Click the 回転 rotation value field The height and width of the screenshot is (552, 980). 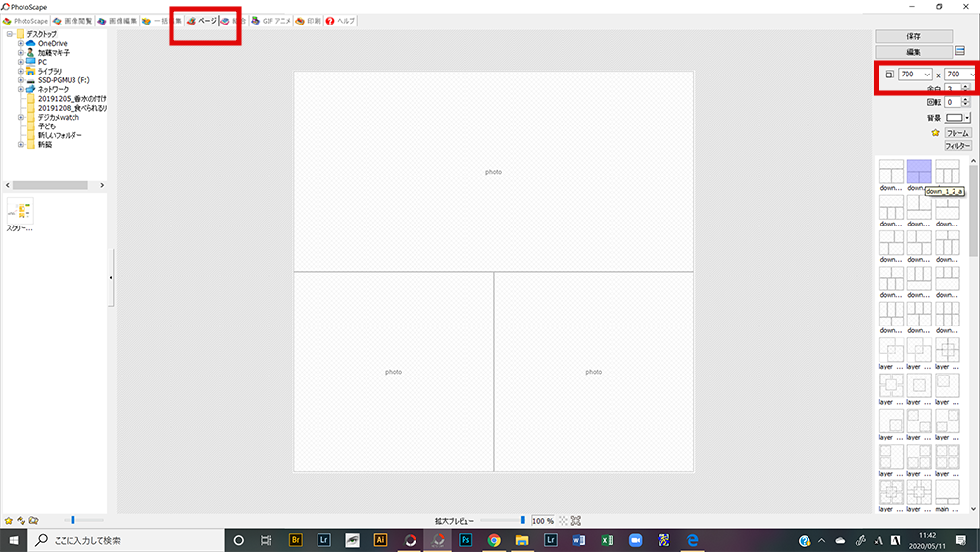(952, 102)
